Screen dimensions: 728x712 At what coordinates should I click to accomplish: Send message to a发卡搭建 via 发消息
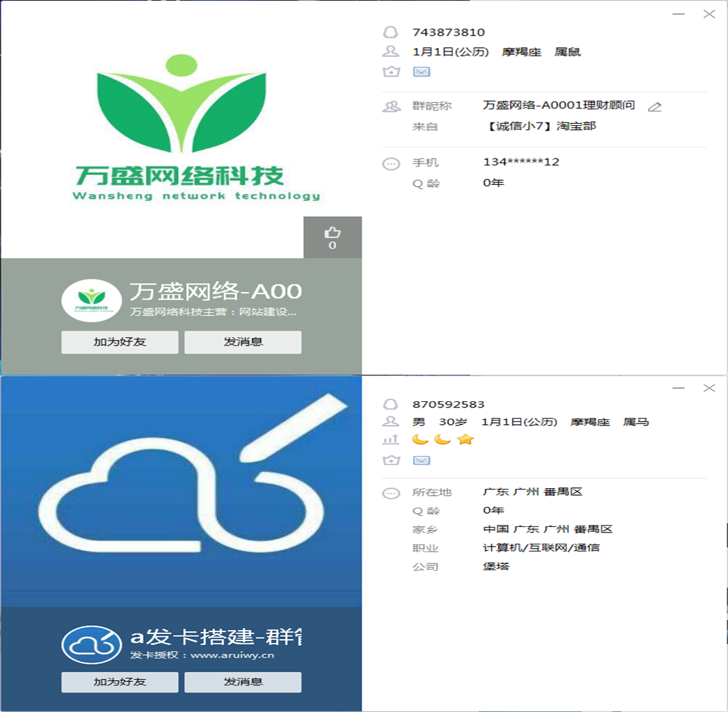243,682
